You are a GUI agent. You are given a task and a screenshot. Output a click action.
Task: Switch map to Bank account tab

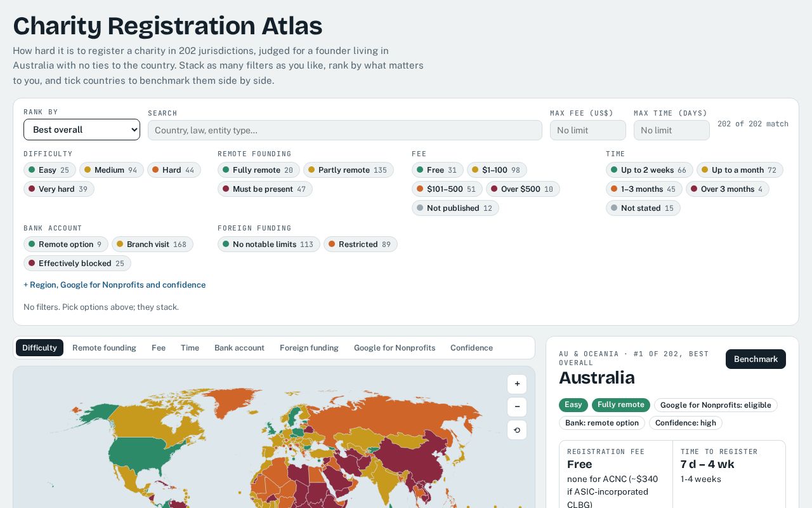coord(239,348)
